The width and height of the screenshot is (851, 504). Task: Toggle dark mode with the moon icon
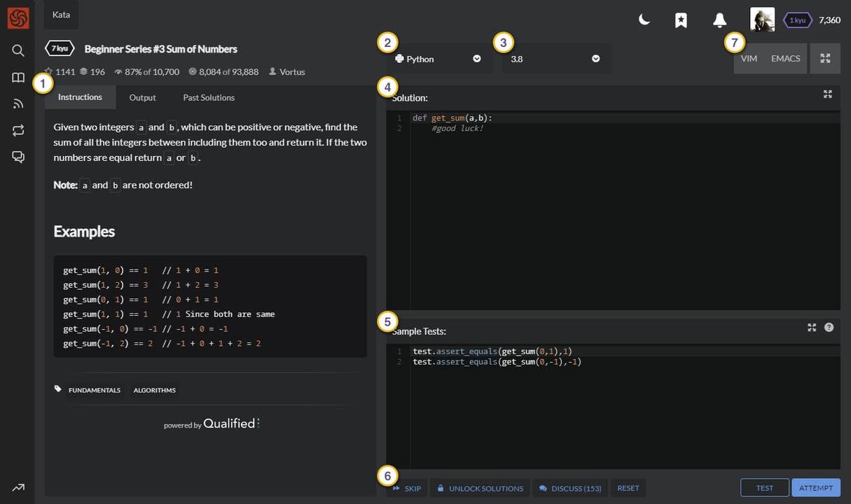click(644, 20)
